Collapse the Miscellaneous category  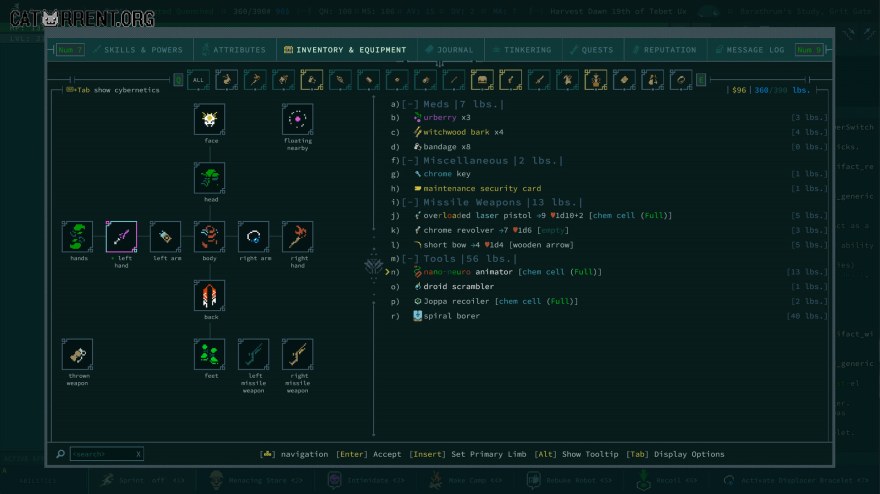(410, 161)
